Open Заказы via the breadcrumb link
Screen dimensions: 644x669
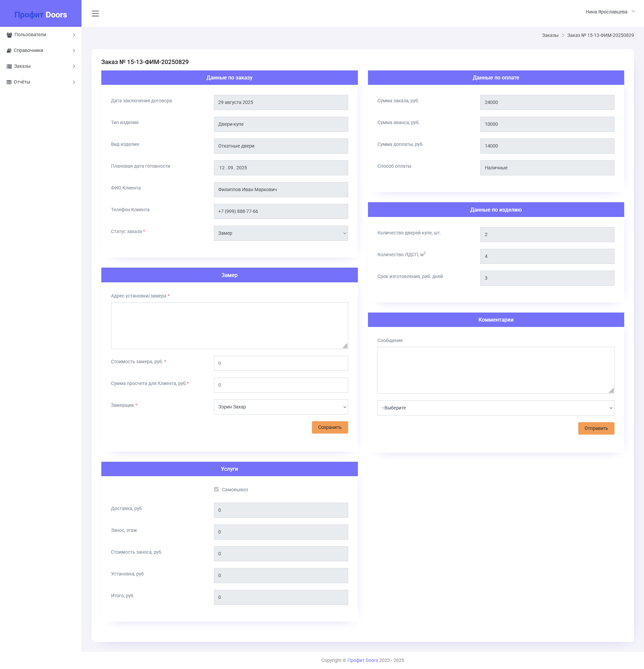[550, 35]
